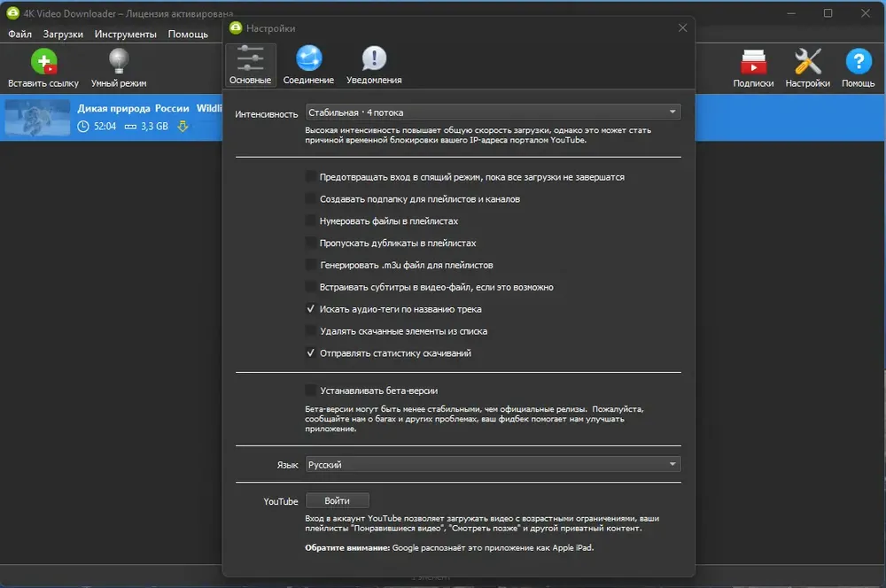The image size is (886, 588).
Task: Open the Инструменты menu
Action: click(x=126, y=34)
